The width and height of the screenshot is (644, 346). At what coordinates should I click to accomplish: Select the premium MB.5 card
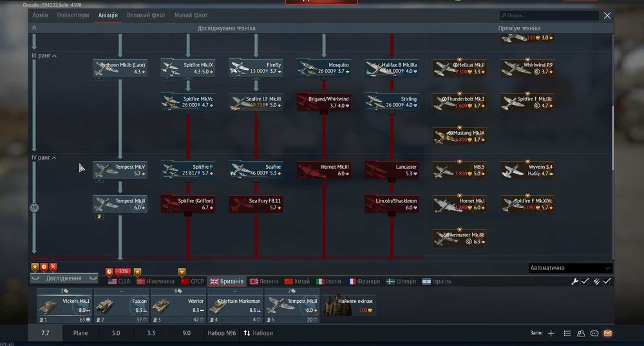[460, 170]
